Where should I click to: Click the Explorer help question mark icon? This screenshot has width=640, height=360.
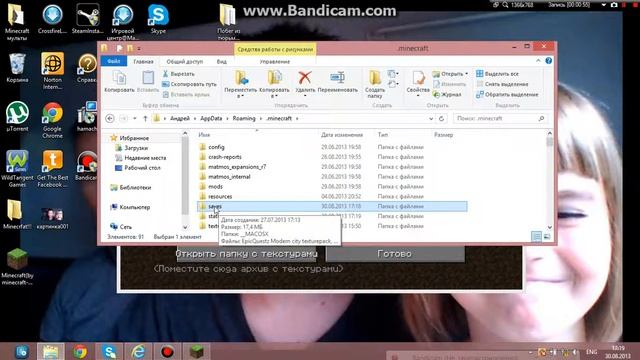tap(549, 60)
